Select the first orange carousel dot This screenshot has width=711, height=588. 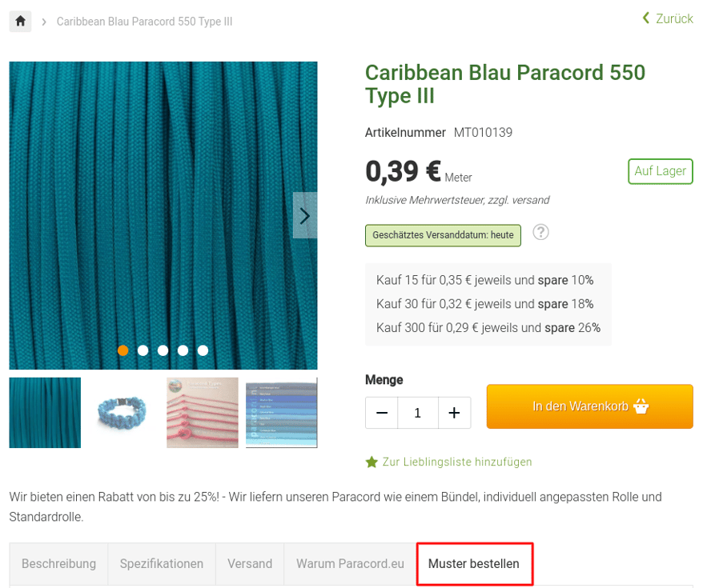pos(123,350)
